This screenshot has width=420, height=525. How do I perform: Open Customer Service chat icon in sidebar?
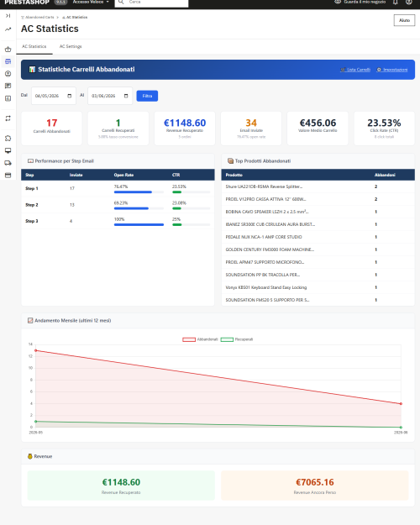tap(8, 86)
